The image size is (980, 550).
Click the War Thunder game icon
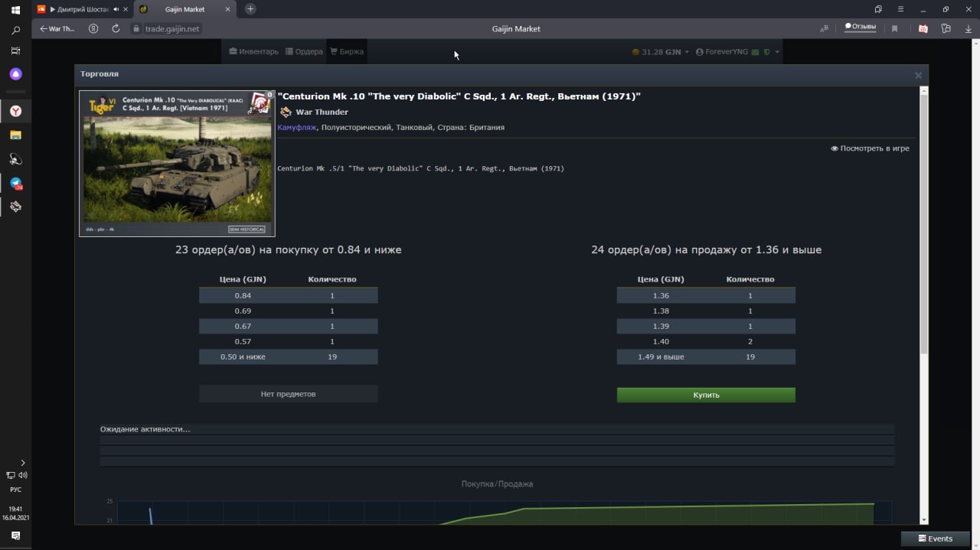pyautogui.click(x=286, y=112)
